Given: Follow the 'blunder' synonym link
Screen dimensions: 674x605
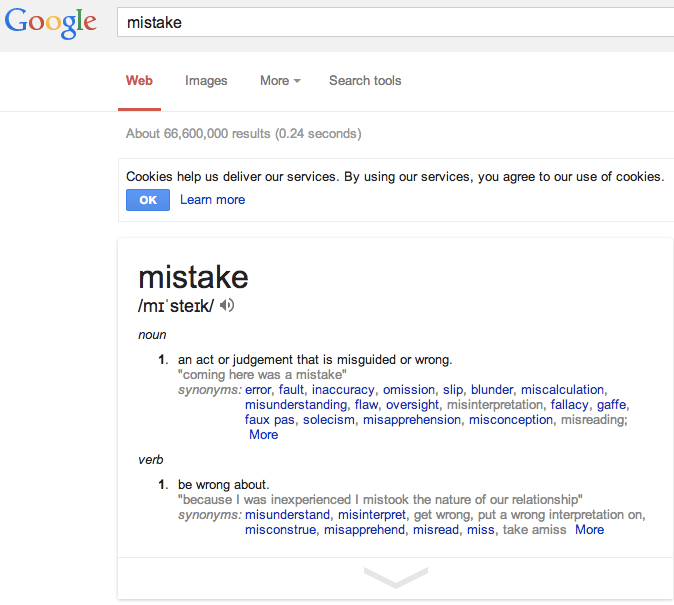Looking at the screenshot, I should coord(492,390).
